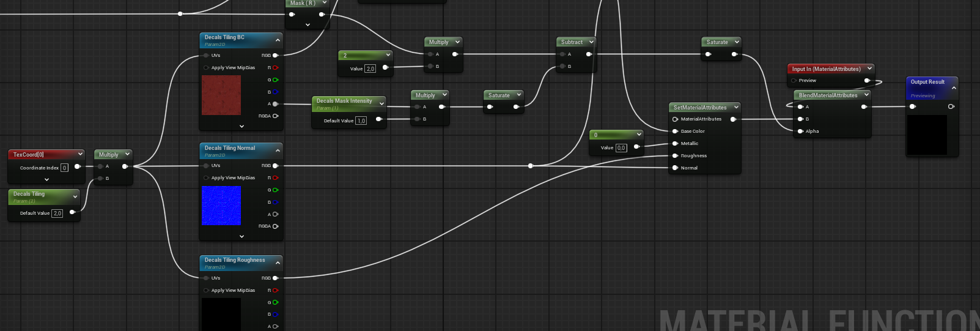980x331 pixels.
Task: Click RGBA output pin of Decals Tiling BC
Action: (275, 116)
